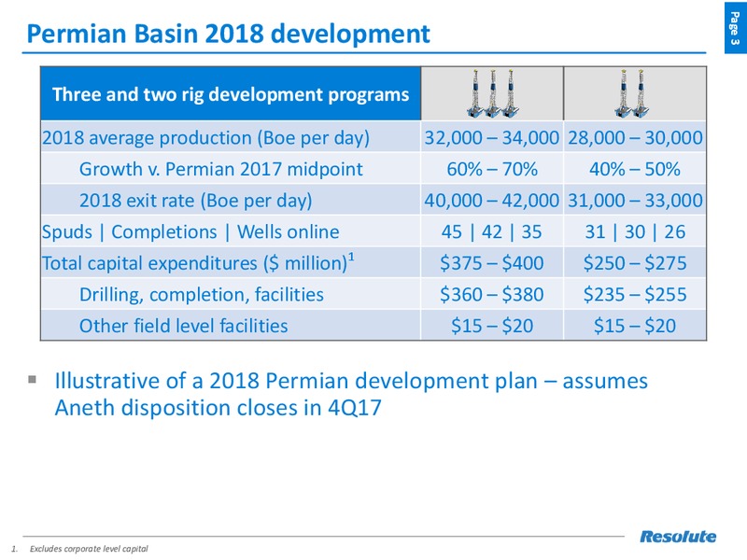This screenshot has height=560, width=747.
Task: Click the three-rig icon in table header
Action: [492, 93]
